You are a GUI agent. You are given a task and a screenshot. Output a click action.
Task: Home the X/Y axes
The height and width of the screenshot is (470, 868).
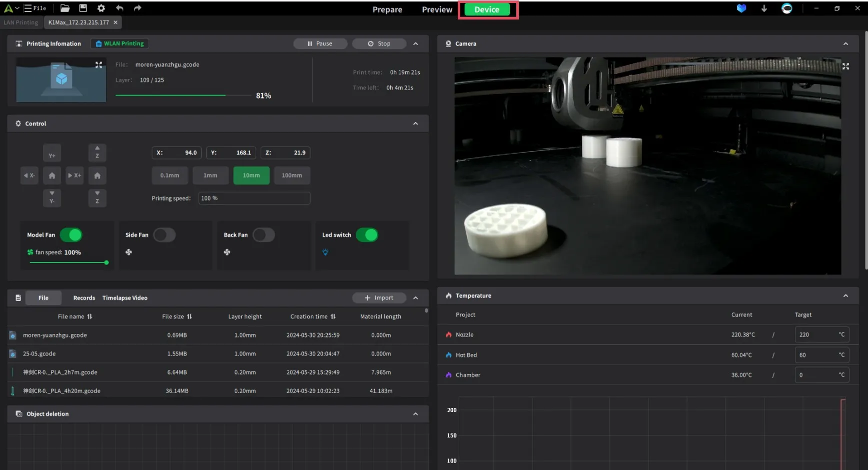point(52,175)
